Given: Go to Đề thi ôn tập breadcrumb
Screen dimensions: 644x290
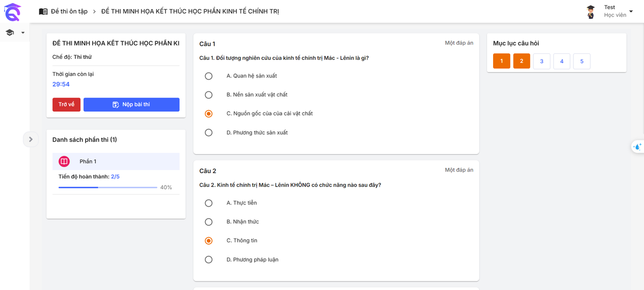Looking at the screenshot, I should (69, 11).
